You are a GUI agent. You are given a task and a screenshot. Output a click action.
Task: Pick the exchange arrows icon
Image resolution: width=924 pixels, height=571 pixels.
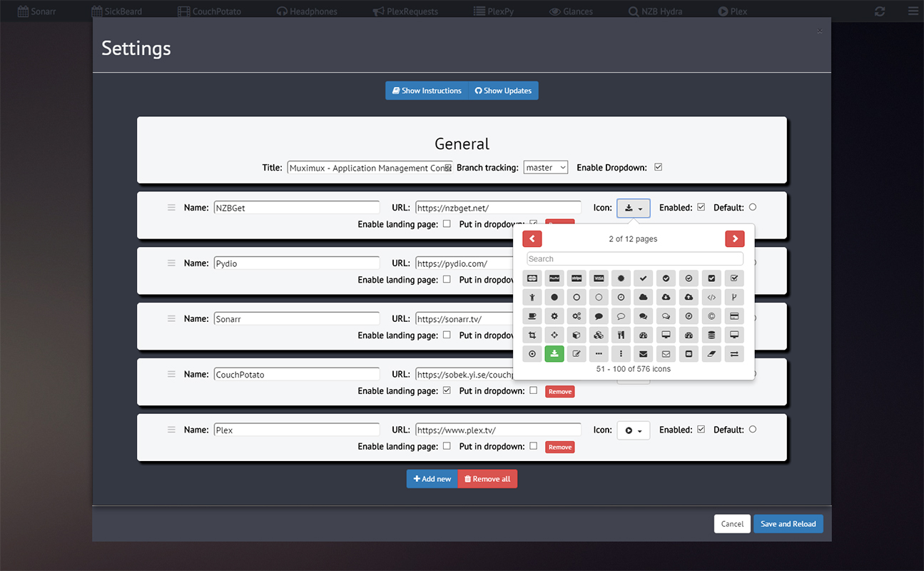coord(734,354)
